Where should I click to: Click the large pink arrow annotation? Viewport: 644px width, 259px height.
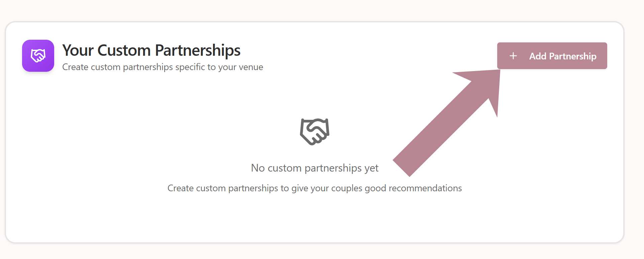click(448, 120)
